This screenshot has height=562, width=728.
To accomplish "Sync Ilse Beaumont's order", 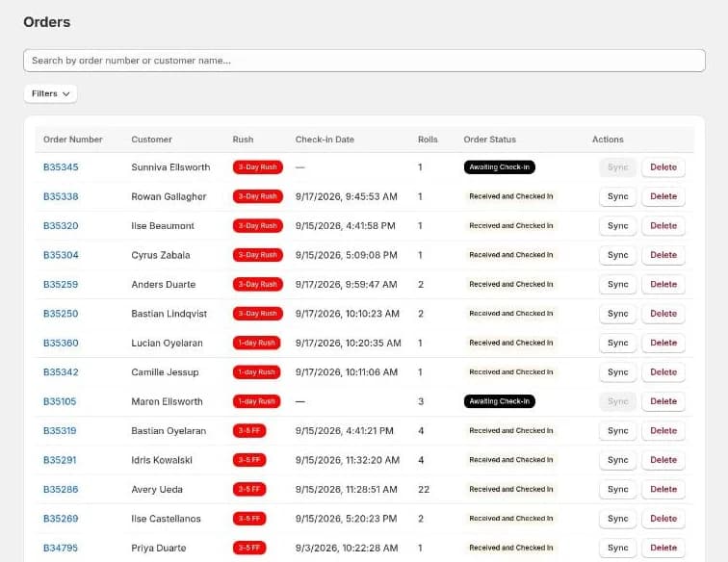I will point(618,225).
